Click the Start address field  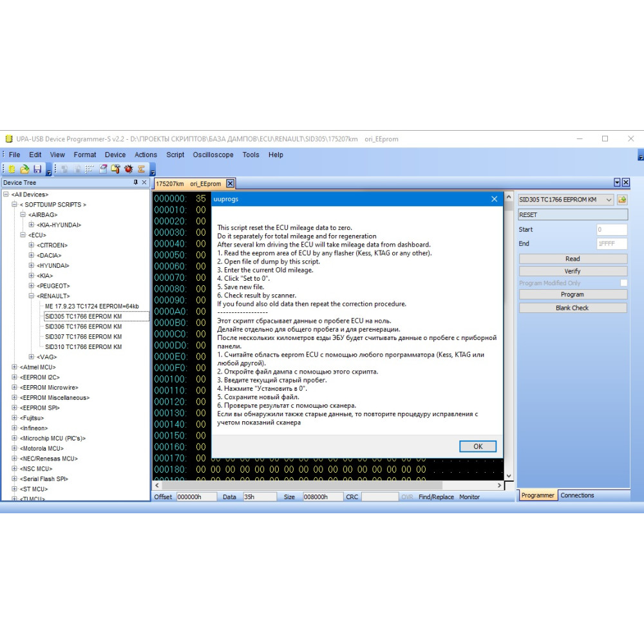[x=612, y=230]
